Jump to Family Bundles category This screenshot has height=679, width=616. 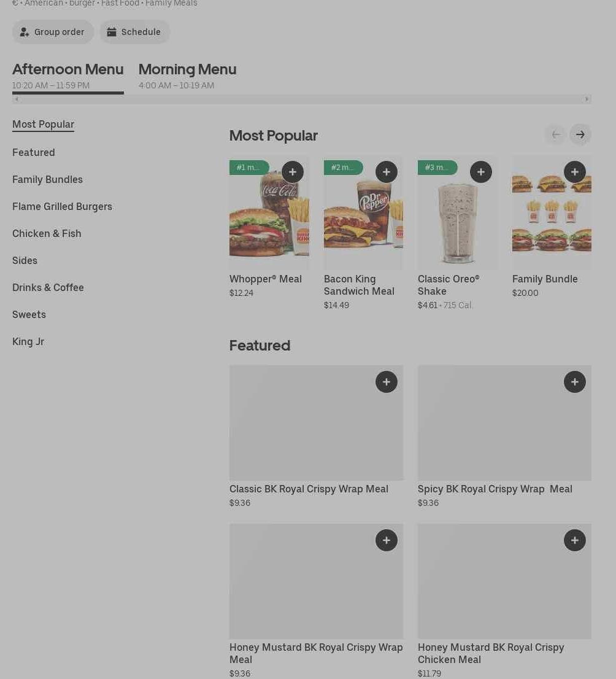47,179
